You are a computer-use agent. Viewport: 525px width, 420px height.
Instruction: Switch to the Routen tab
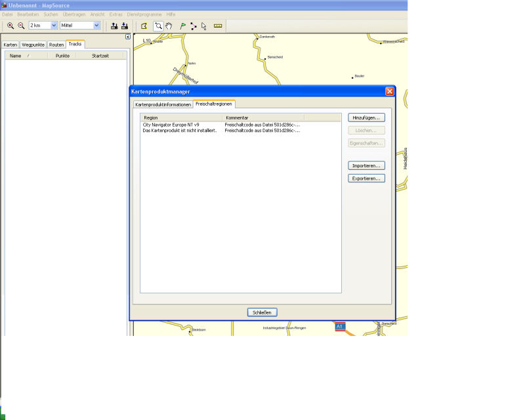56,45
